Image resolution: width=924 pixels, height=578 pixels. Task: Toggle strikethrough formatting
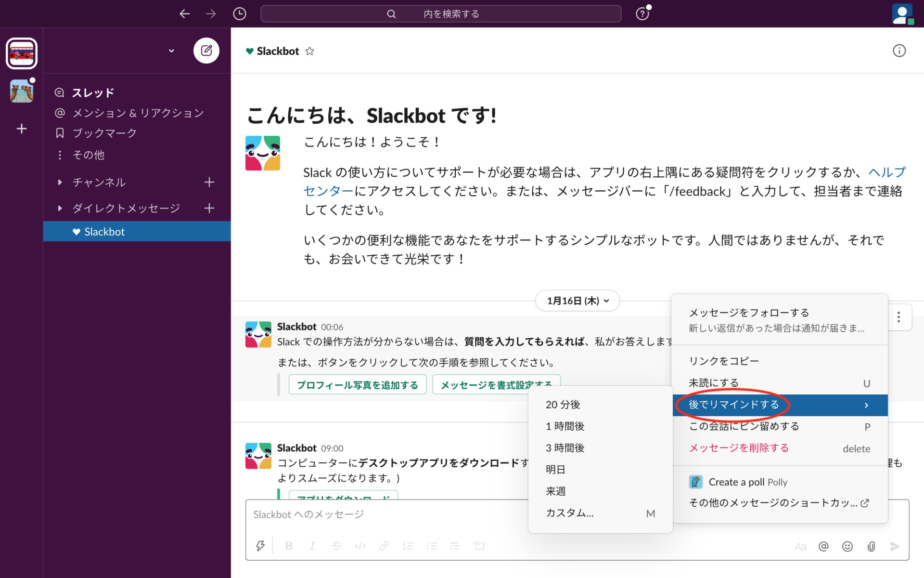(x=336, y=546)
